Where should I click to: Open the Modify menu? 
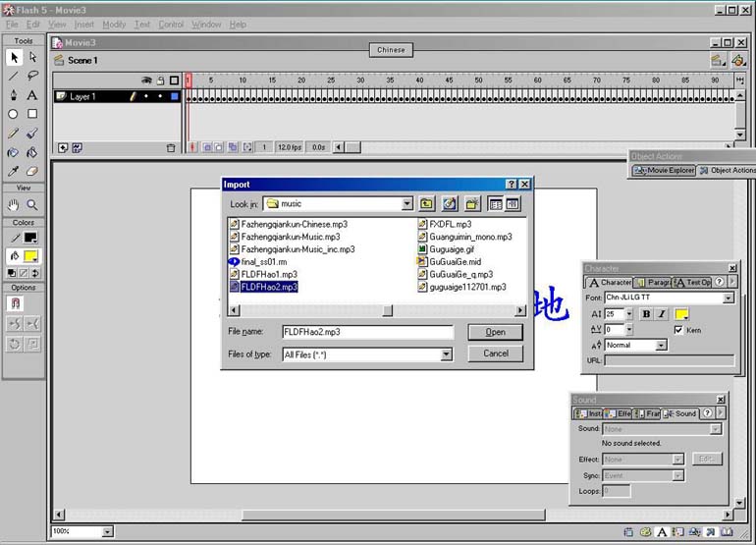(114, 25)
